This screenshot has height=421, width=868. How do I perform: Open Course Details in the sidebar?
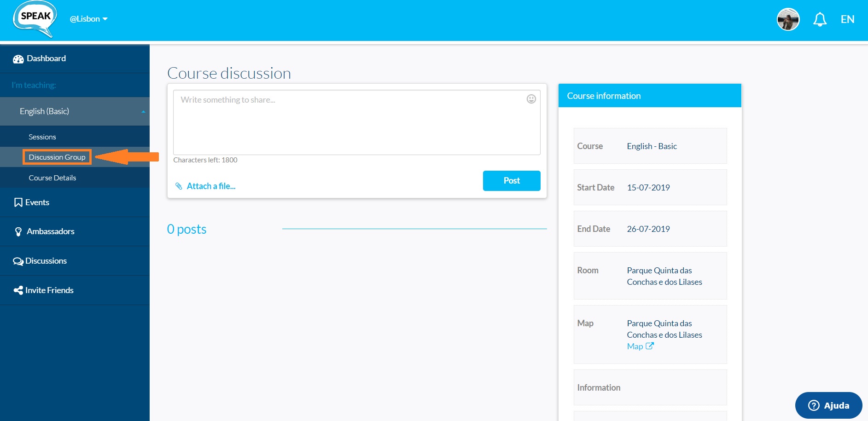pyautogui.click(x=52, y=178)
